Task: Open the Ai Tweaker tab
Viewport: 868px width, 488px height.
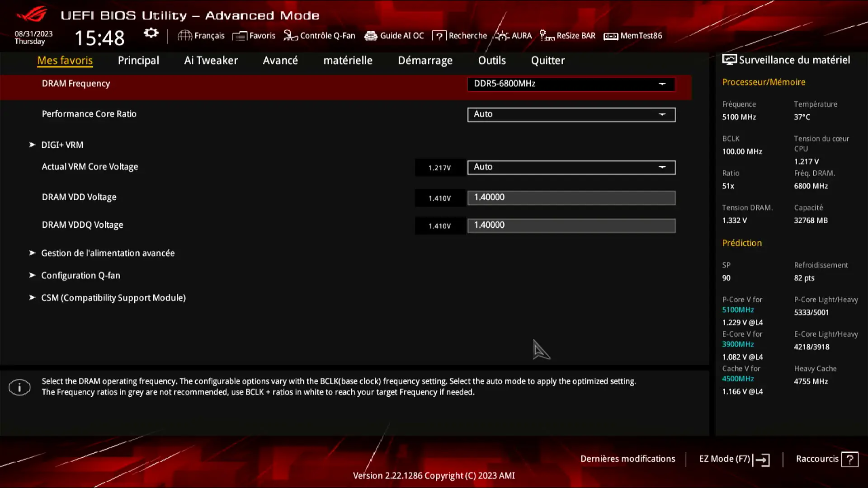Action: coord(211,61)
